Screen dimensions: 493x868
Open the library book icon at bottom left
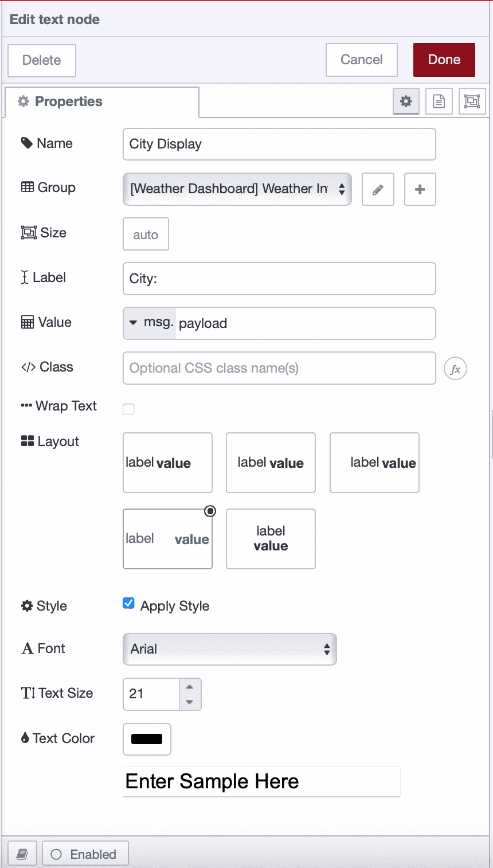pos(22,853)
